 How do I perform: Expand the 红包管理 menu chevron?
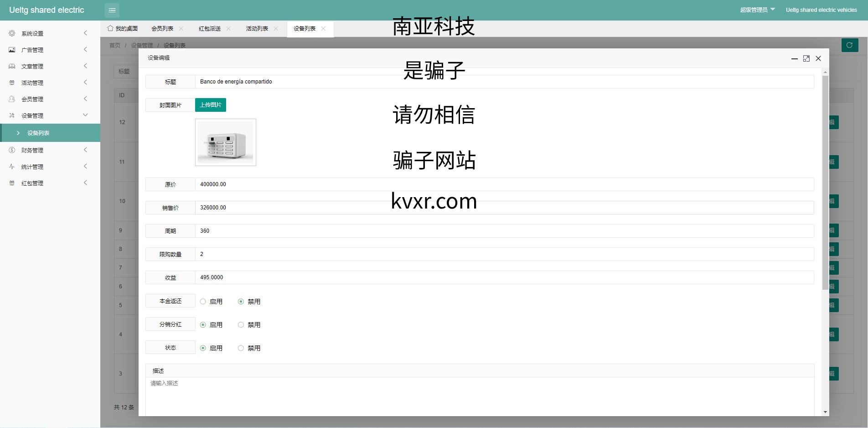point(85,183)
